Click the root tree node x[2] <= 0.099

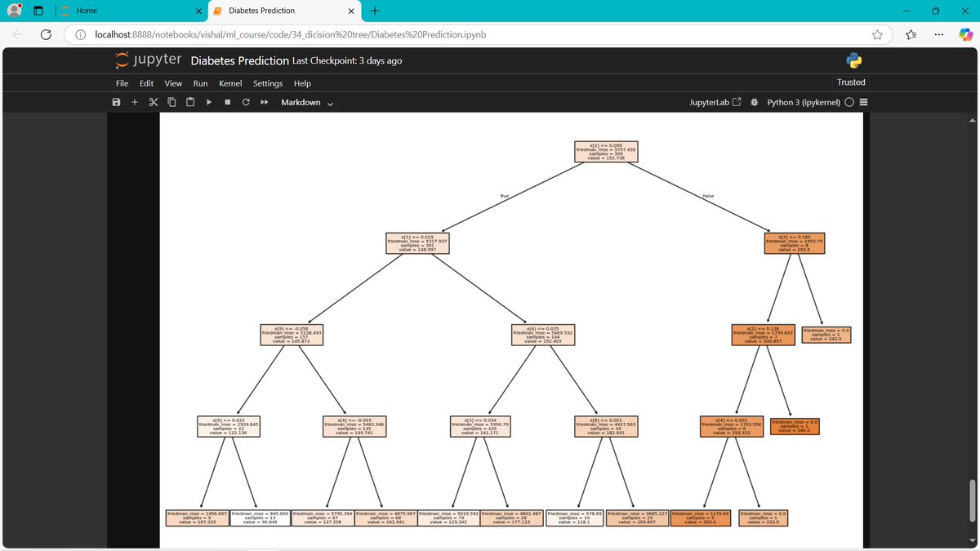tap(606, 153)
